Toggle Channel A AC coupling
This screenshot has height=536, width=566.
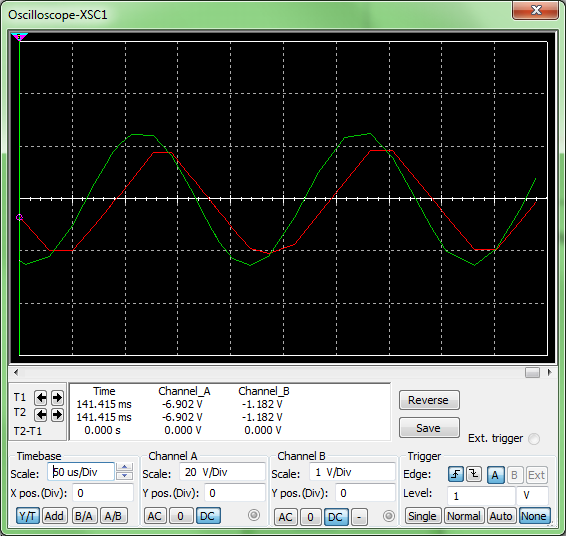point(155,516)
